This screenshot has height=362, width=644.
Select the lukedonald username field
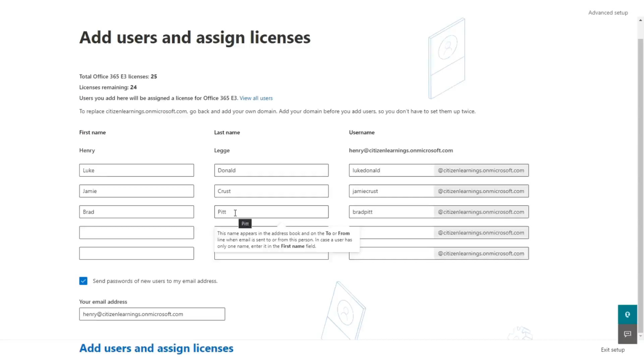coord(391,170)
